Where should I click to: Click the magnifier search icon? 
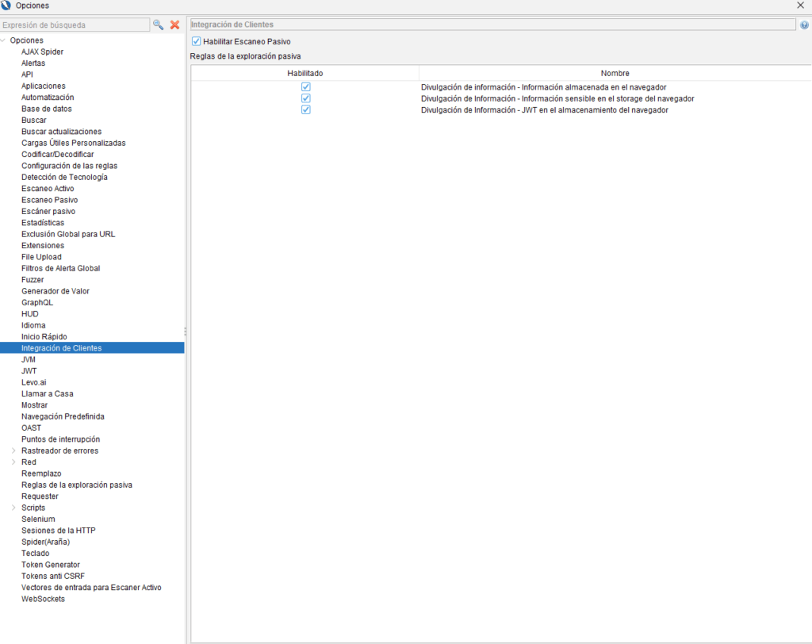(x=159, y=25)
